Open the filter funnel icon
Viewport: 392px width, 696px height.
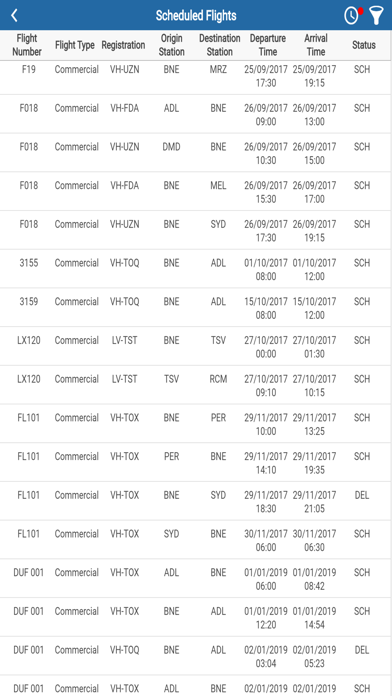[x=376, y=16]
